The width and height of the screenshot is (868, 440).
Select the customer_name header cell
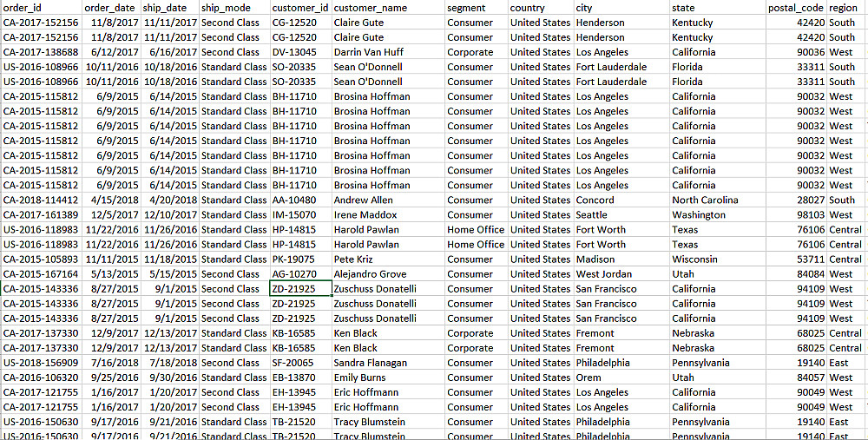tap(388, 8)
